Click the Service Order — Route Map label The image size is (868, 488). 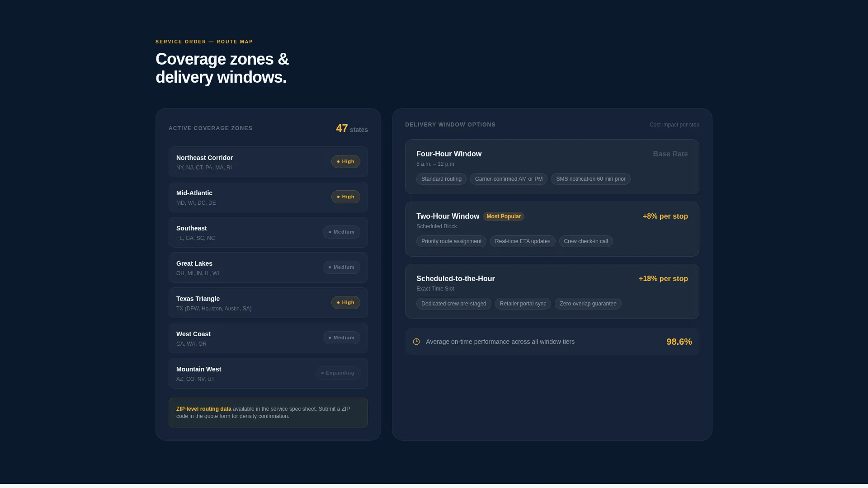204,42
